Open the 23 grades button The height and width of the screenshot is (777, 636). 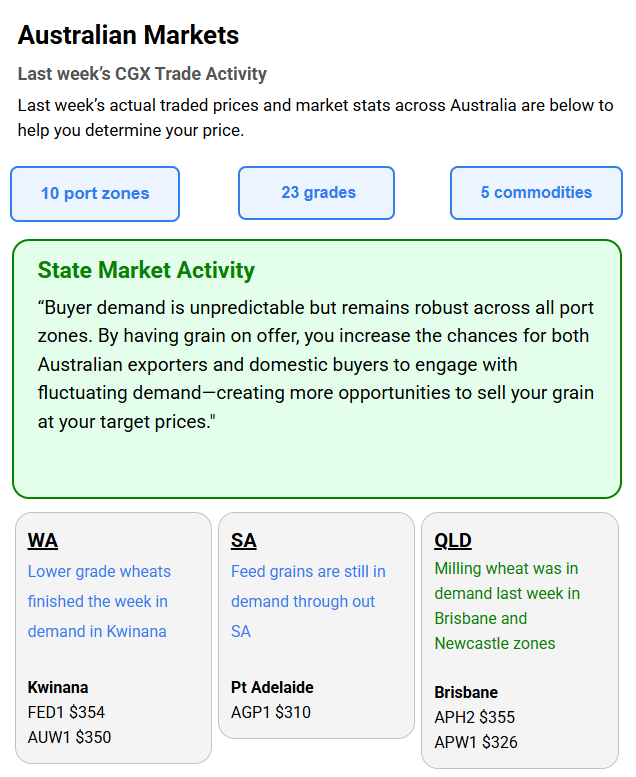point(317,192)
